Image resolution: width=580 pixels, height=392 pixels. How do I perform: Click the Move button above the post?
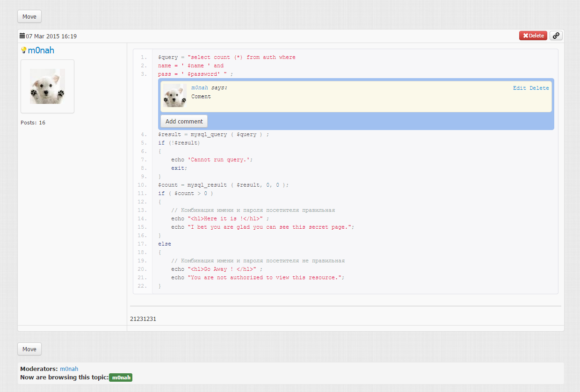pyautogui.click(x=29, y=16)
